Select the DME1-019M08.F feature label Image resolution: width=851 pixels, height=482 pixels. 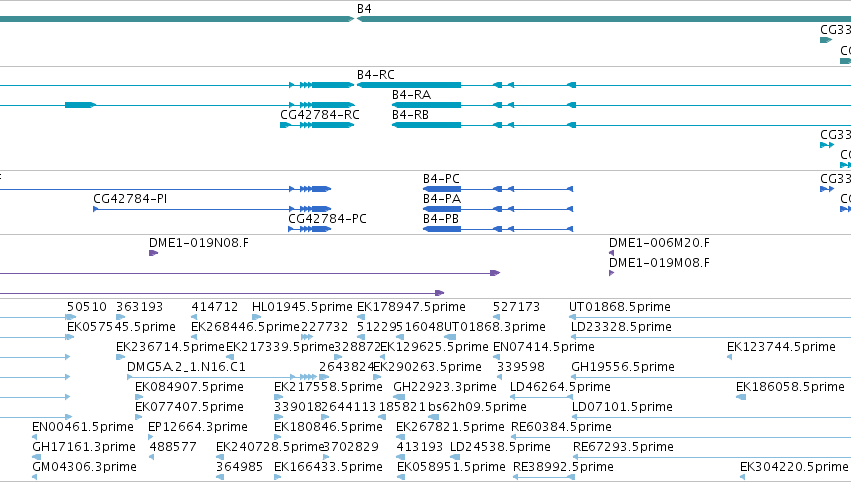(x=659, y=263)
